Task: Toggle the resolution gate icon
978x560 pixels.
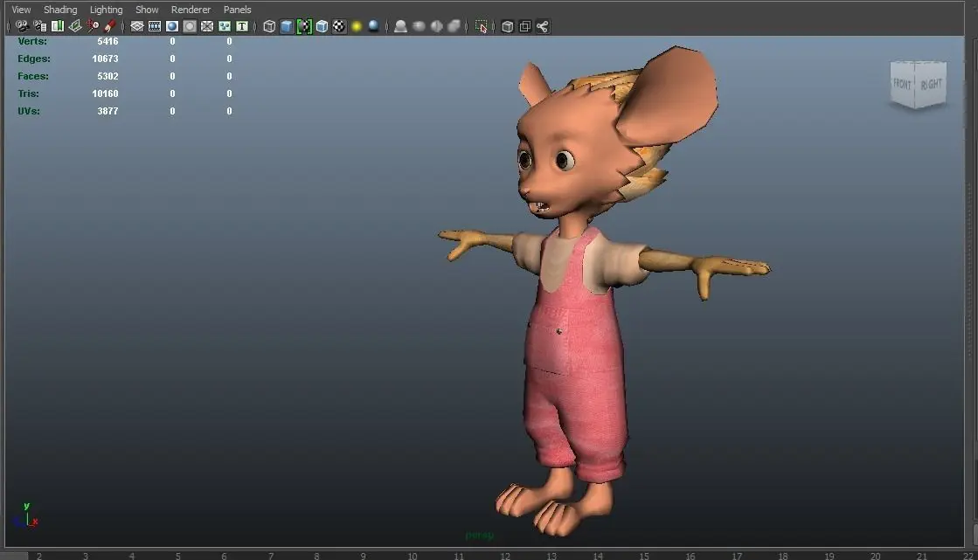Action: pos(172,26)
